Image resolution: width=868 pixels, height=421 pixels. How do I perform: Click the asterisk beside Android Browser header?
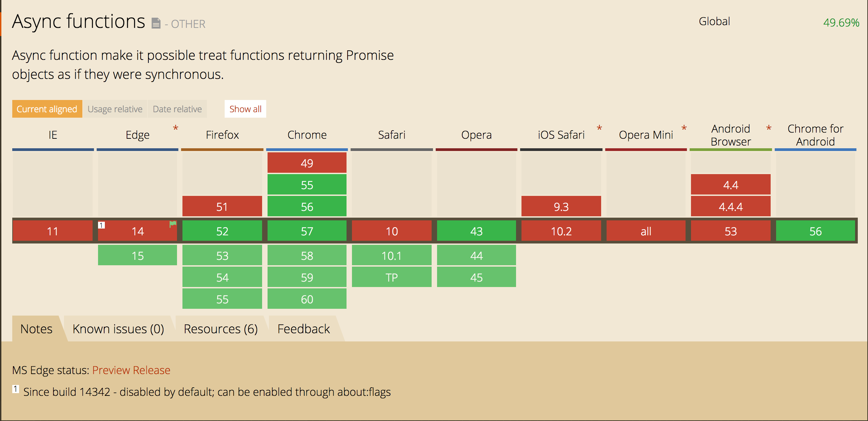click(769, 129)
